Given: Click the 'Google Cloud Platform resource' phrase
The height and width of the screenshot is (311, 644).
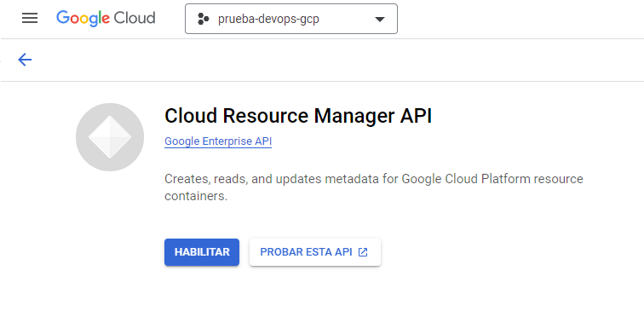Looking at the screenshot, I should [492, 179].
